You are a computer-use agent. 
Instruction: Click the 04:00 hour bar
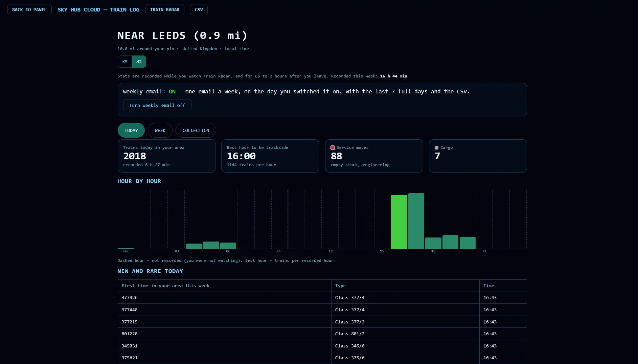(x=194, y=246)
